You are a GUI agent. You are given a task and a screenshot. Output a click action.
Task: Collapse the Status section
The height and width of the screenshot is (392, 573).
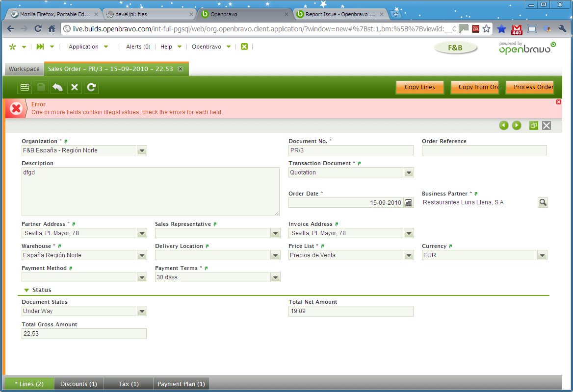27,290
